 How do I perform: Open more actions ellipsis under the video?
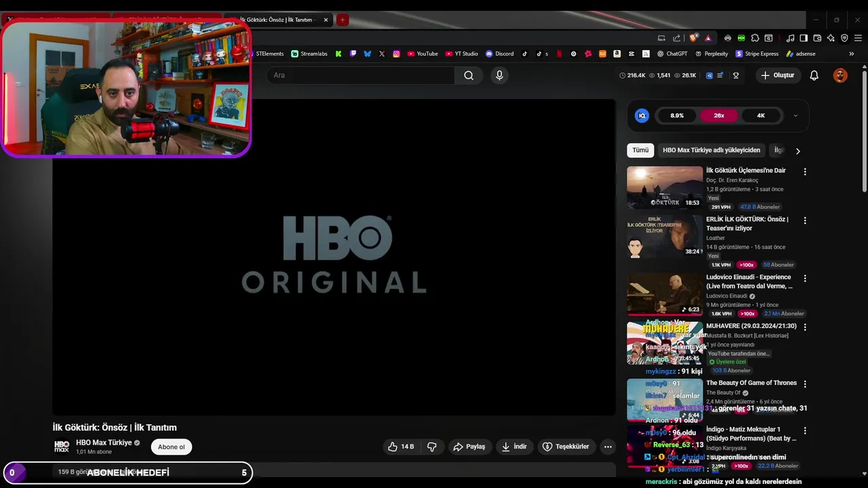click(608, 447)
